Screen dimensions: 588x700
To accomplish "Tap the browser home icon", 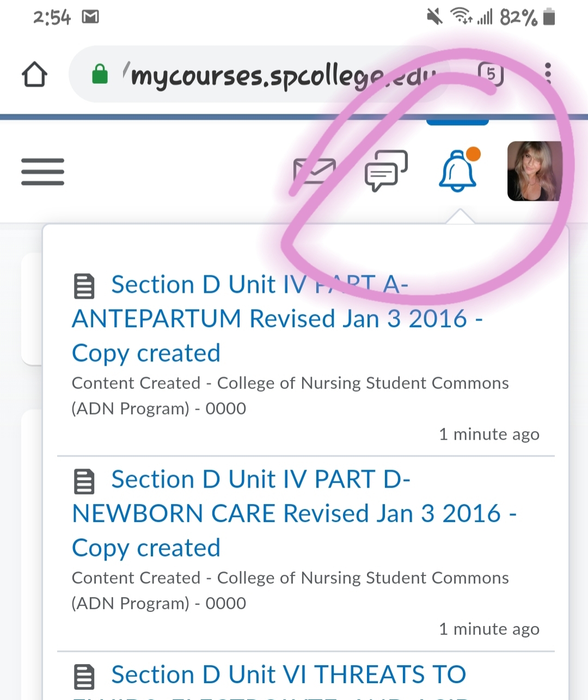I will 34,75.
